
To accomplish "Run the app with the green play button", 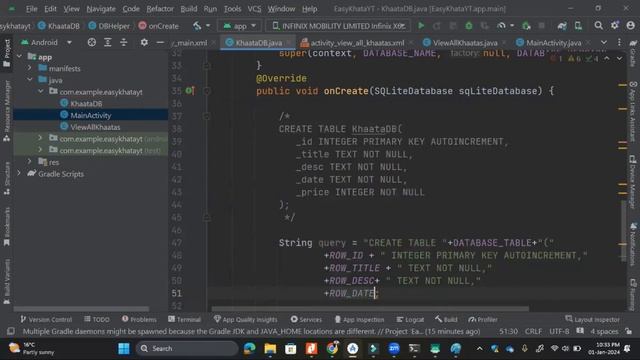I will [421, 26].
